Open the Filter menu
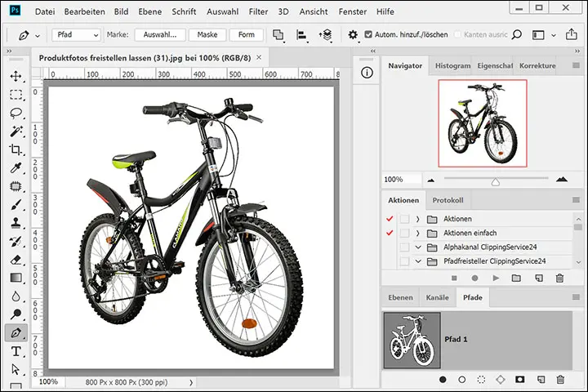 tap(258, 11)
